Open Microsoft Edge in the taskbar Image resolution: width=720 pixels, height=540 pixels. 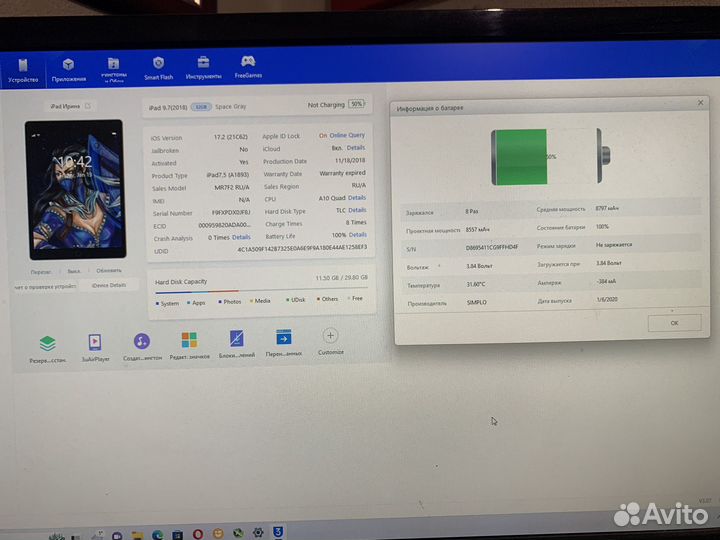(158, 535)
